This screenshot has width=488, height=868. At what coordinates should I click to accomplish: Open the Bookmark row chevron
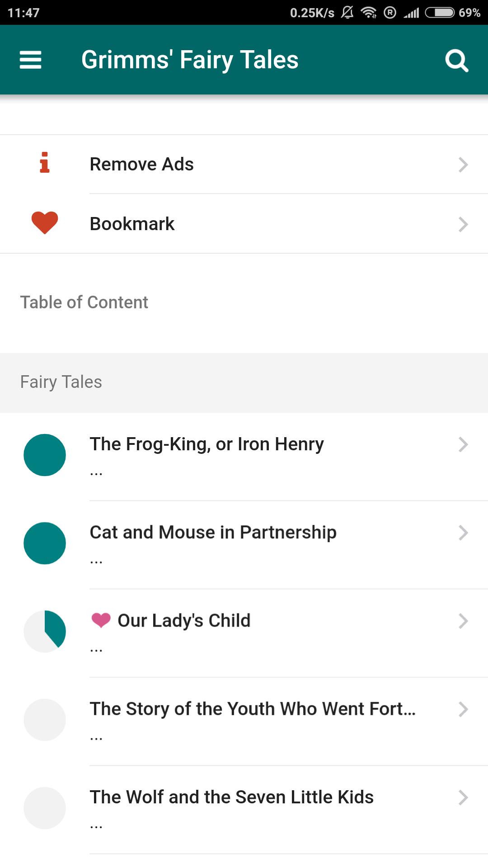[x=463, y=224]
